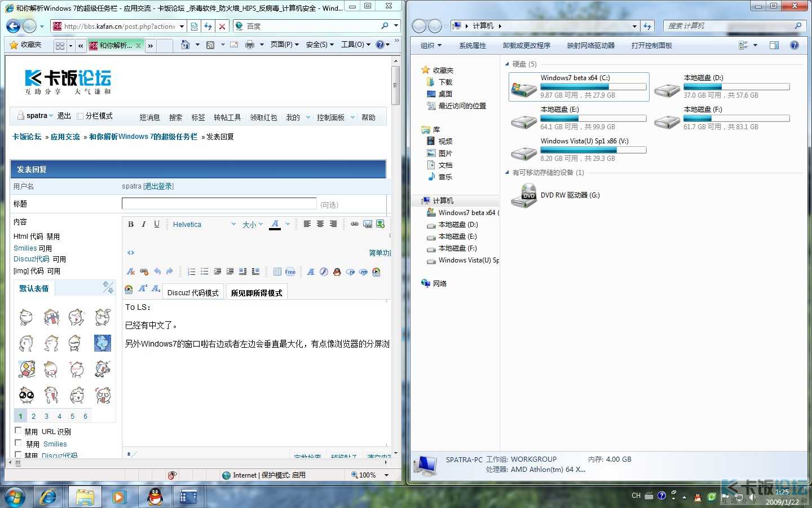The height and width of the screenshot is (508, 812).
Task: Collapse the 有可移动存储的设备 group
Action: (507, 172)
